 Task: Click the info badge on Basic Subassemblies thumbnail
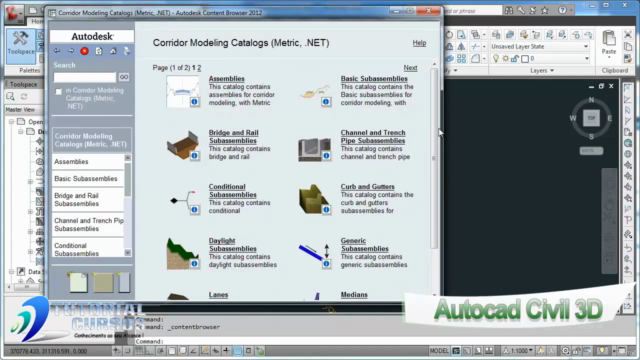pos(326,102)
